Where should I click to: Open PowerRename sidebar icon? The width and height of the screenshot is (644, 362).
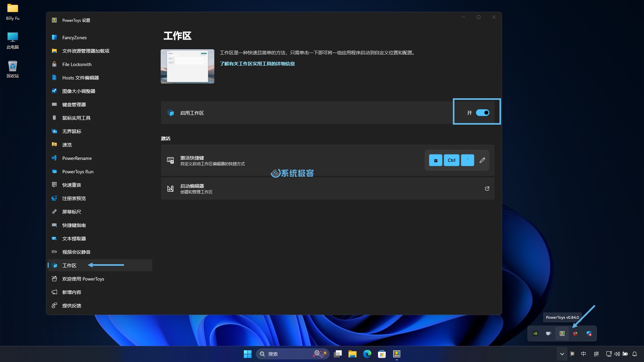(54, 158)
